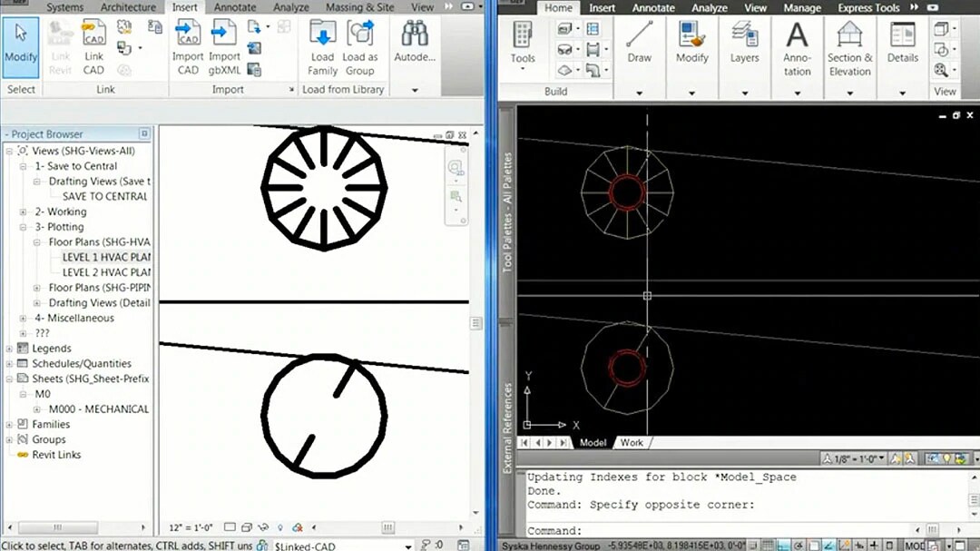The width and height of the screenshot is (980, 551).
Task: Expand the Schedules/Quantities node
Action: [x=10, y=364]
